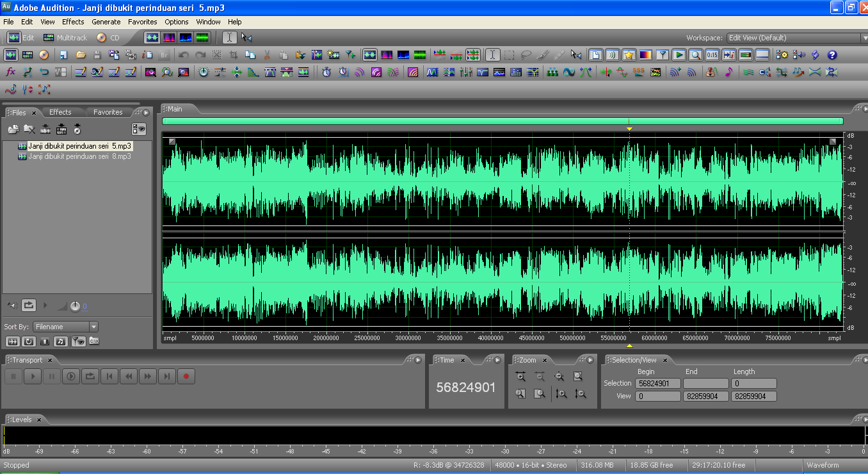Open the Generate menu
868x474 pixels.
(106, 22)
